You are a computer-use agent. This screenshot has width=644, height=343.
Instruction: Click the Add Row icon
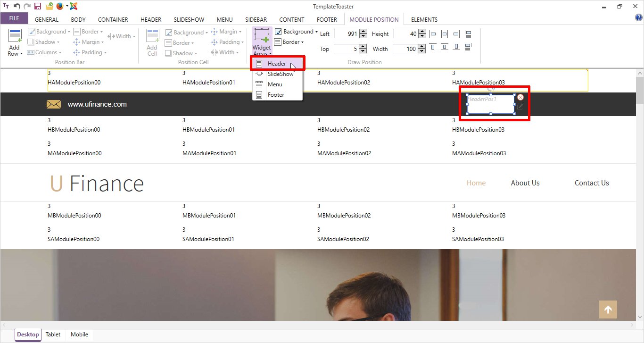click(x=15, y=42)
